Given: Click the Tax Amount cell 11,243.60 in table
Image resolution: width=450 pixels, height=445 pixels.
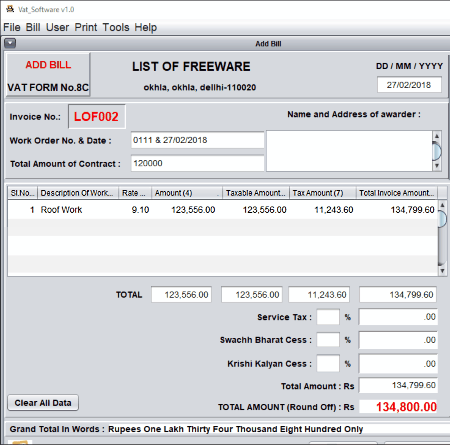Looking at the screenshot, I should coord(323,210).
